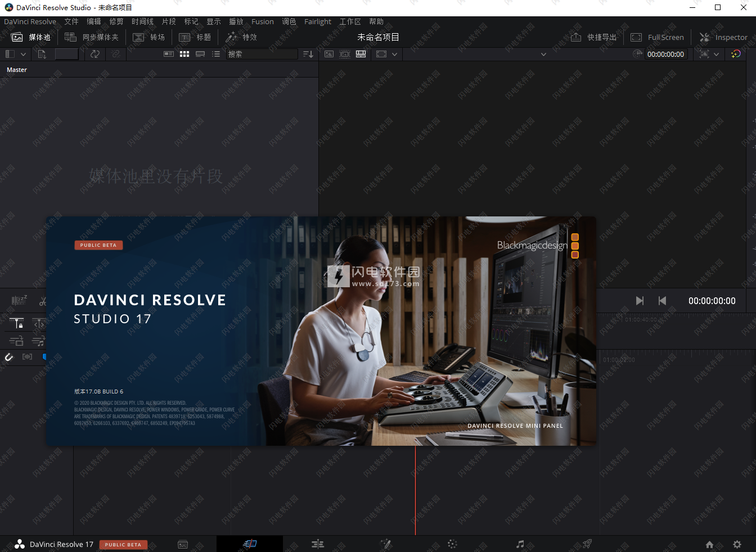
Task: Click the 搜索 search field
Action: (262, 54)
